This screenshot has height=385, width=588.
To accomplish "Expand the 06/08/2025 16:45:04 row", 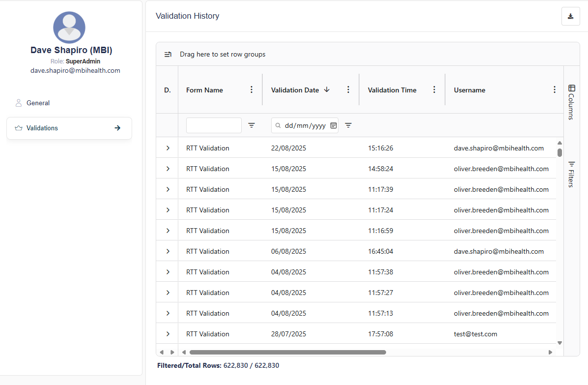I will [168, 251].
